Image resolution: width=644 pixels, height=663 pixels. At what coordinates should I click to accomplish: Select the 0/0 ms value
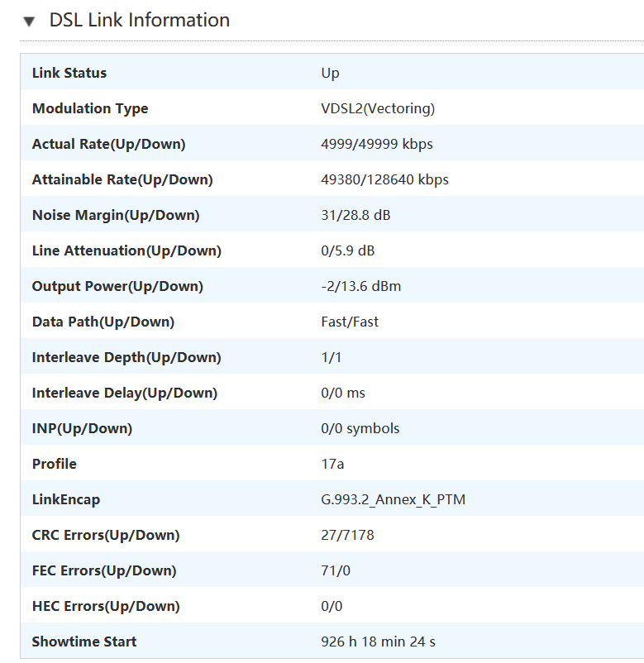[343, 393]
